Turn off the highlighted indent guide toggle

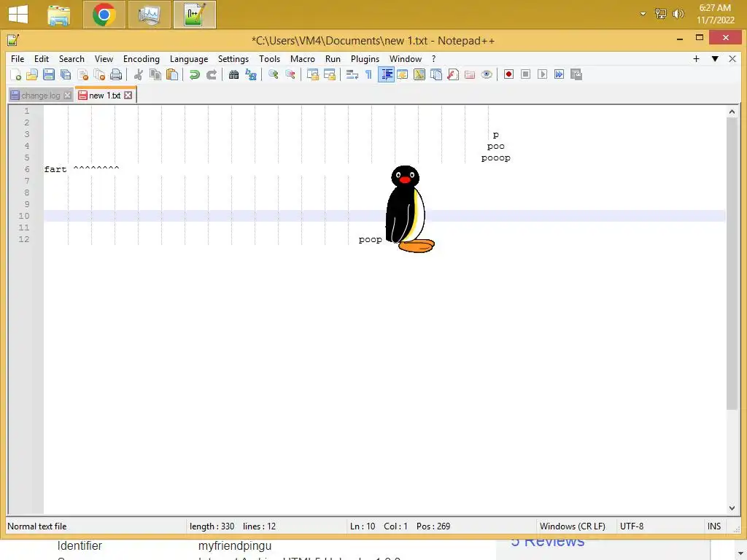pos(386,74)
